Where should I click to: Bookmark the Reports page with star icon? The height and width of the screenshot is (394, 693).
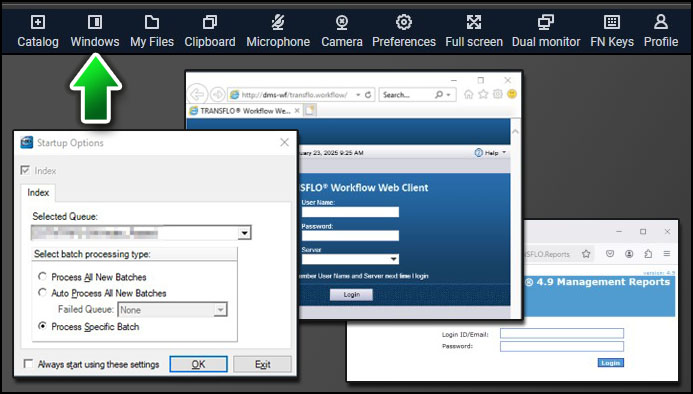point(586,254)
